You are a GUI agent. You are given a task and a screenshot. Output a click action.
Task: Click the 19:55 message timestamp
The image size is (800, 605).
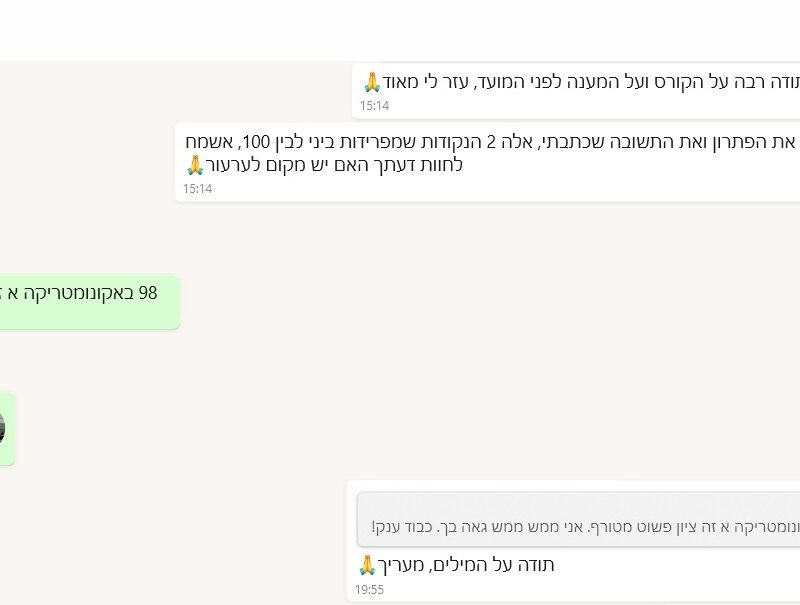click(x=370, y=589)
